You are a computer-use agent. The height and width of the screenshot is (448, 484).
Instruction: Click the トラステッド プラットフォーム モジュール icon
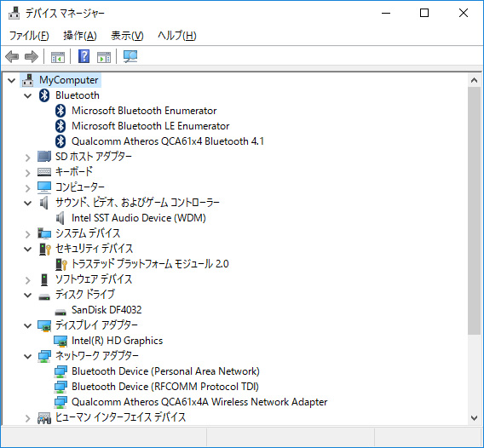click(x=61, y=264)
